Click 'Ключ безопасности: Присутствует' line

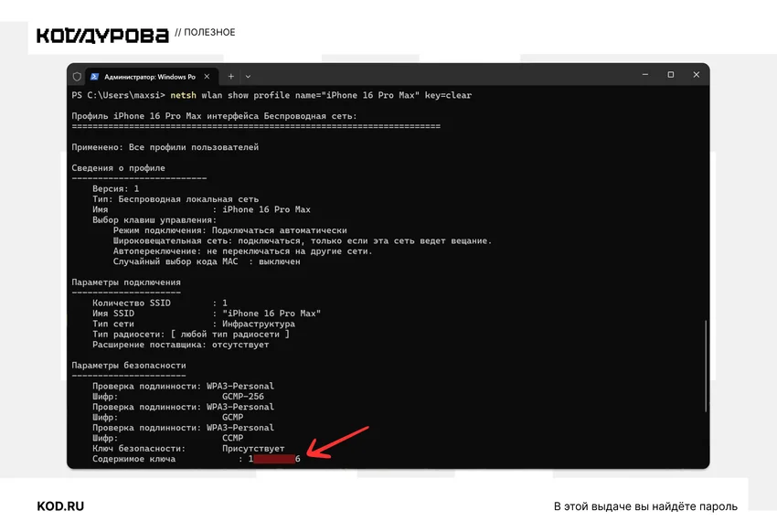point(188,449)
